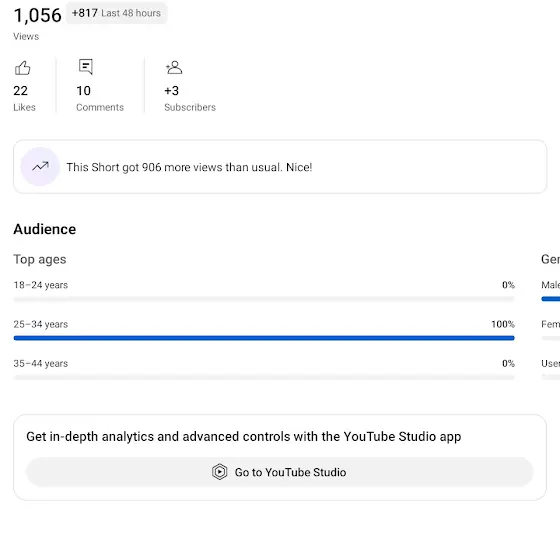Viewport: 560px width, 560px height.
Task: Click the trending-up arrow icon
Action: [x=40, y=166]
